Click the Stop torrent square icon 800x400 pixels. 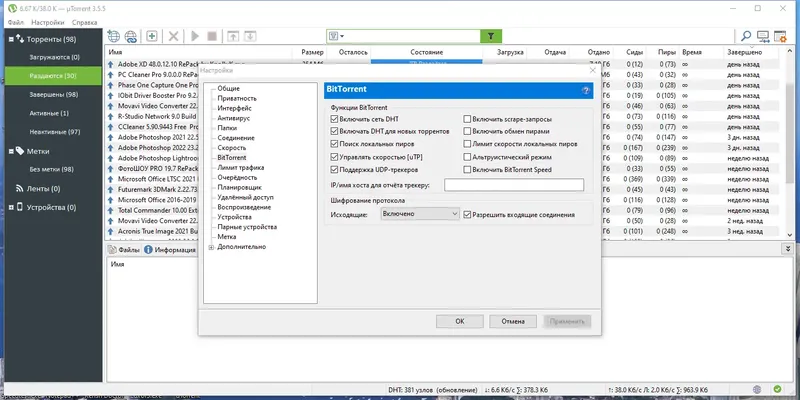[x=212, y=36]
